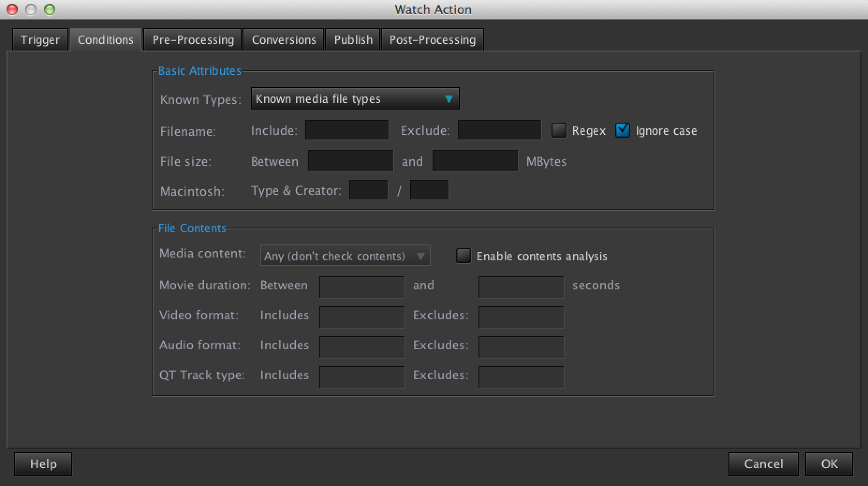Open the Pre-Processing tab

193,40
